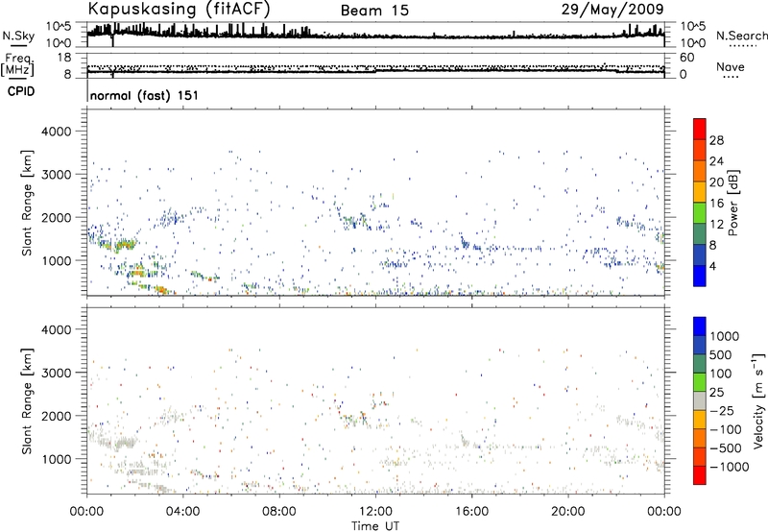Click the 'Nave' legend label

[731, 67]
